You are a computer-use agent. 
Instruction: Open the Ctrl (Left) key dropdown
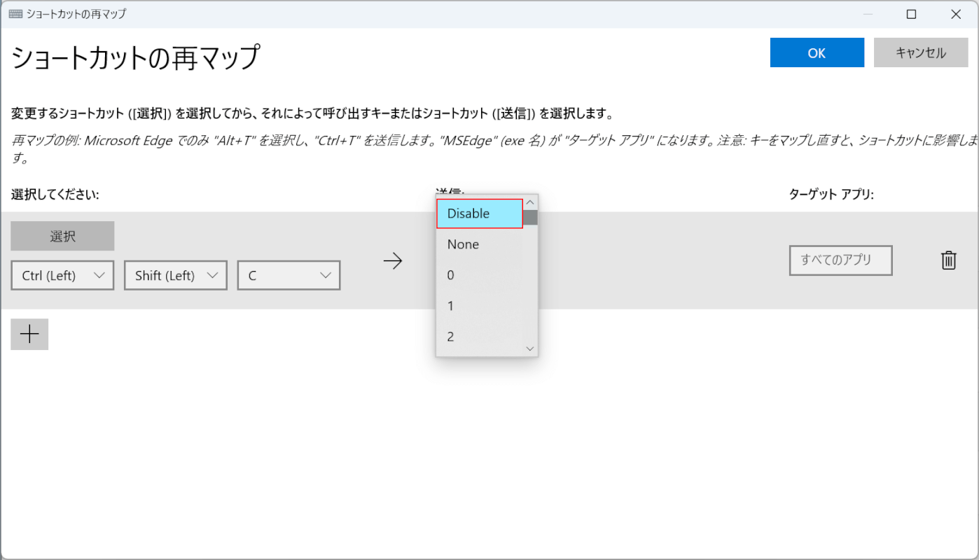(62, 275)
